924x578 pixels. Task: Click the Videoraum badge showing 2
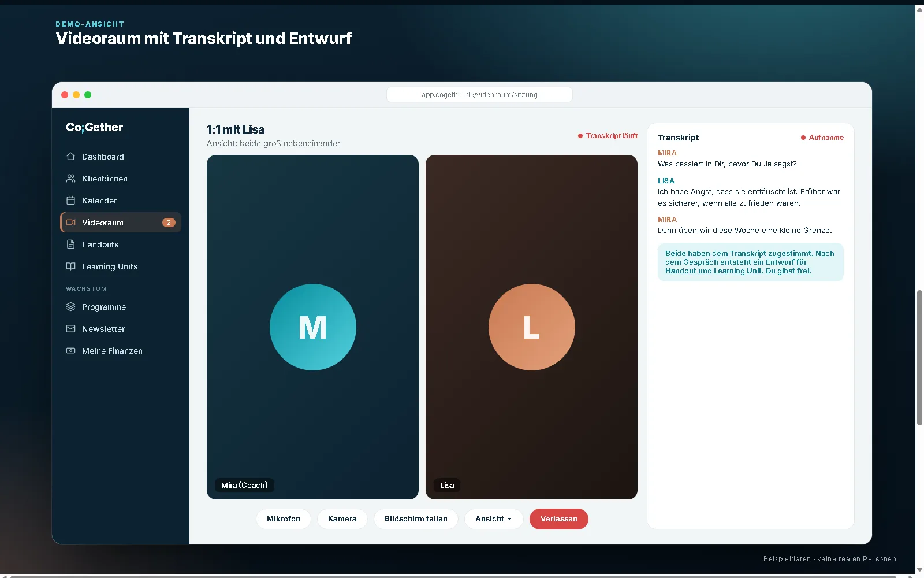(169, 223)
